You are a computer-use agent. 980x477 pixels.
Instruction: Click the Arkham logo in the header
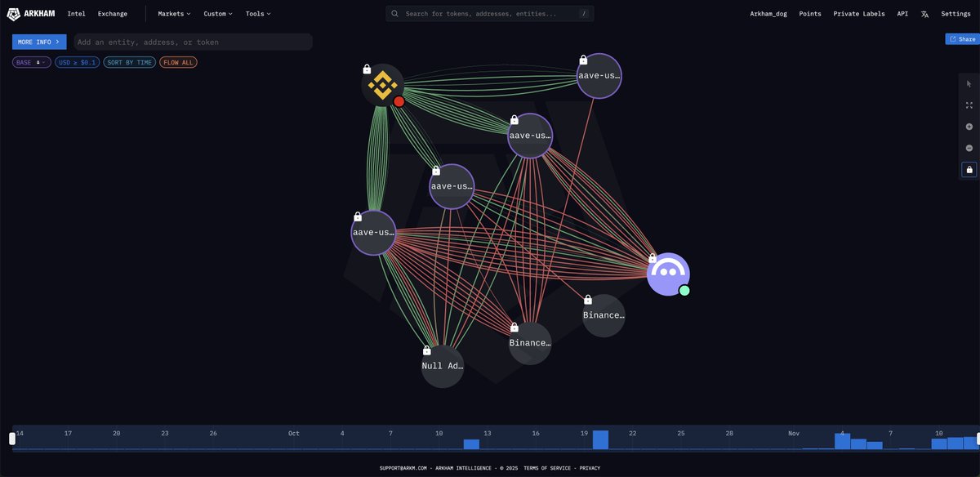[x=33, y=14]
